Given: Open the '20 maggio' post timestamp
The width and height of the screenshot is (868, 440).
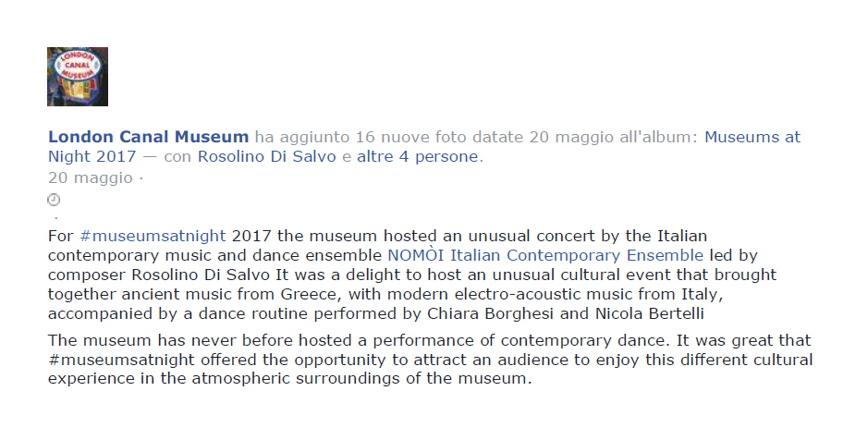Looking at the screenshot, I should [91, 177].
